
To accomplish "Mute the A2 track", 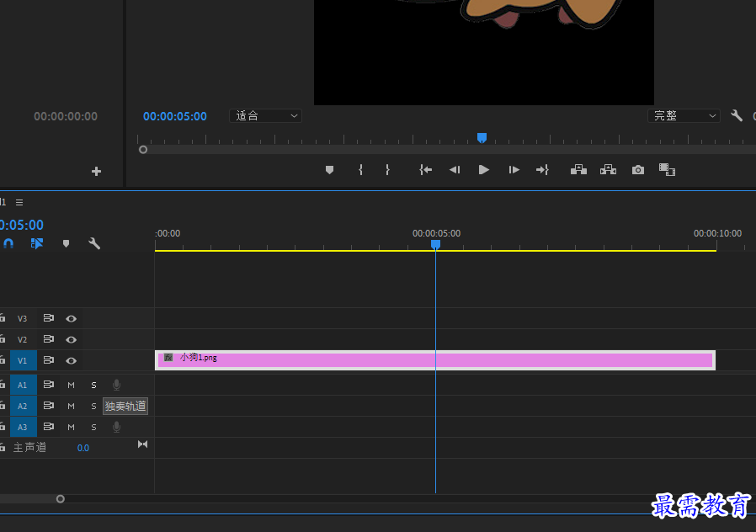I will [71, 407].
